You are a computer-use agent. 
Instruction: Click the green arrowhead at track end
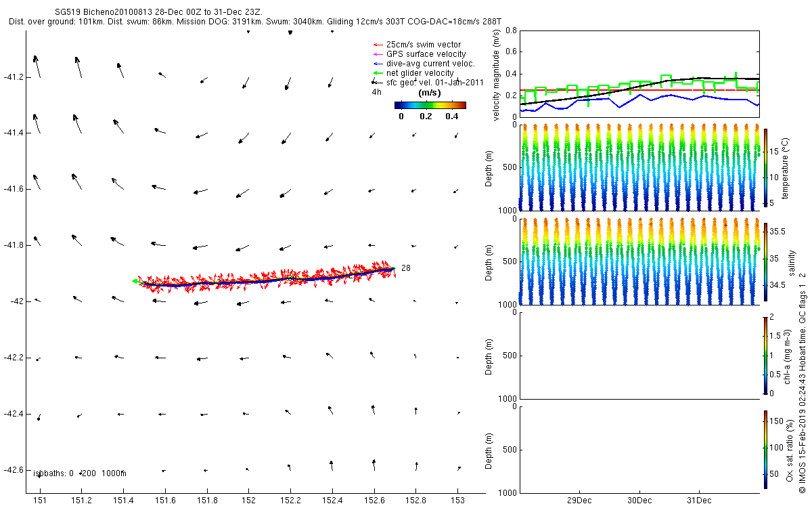coord(135,281)
